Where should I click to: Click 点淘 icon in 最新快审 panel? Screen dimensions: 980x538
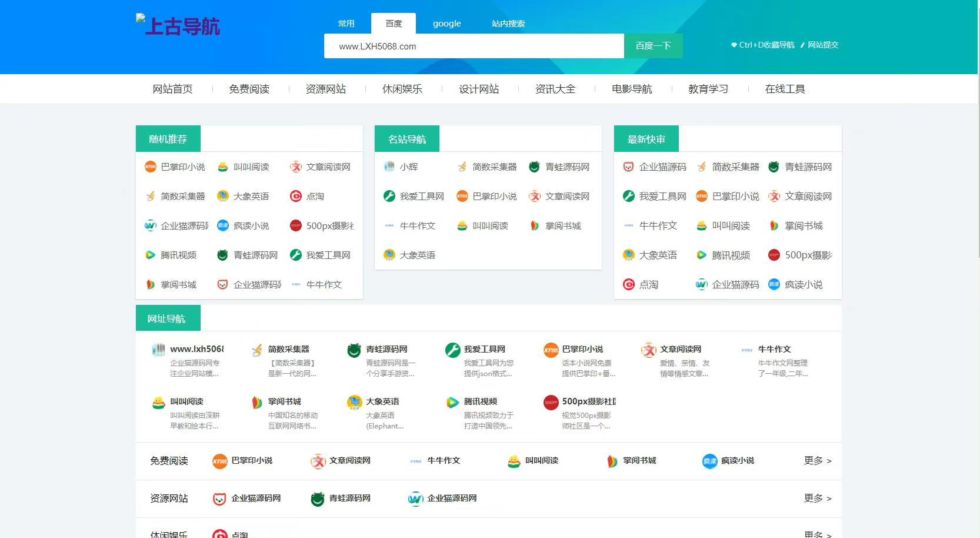coord(629,284)
